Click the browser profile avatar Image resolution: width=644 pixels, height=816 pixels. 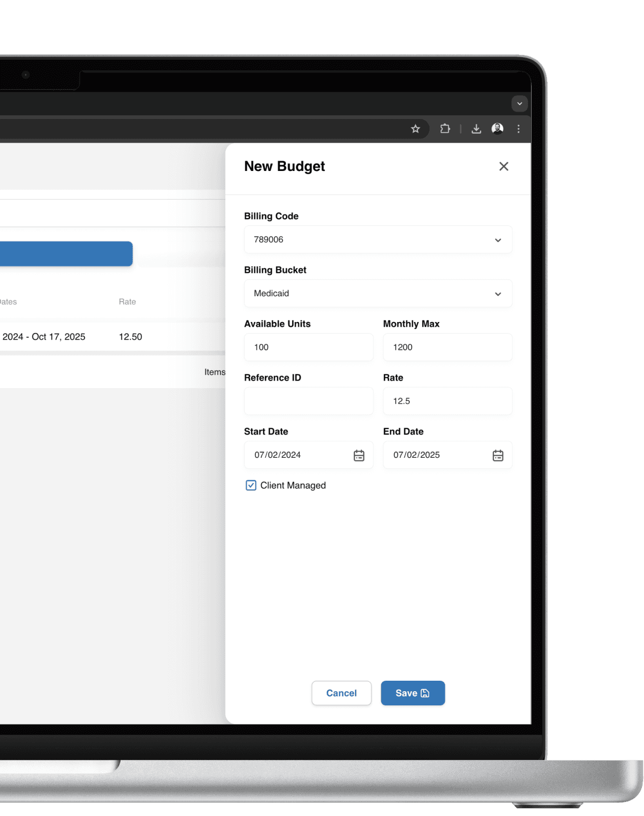(x=498, y=128)
